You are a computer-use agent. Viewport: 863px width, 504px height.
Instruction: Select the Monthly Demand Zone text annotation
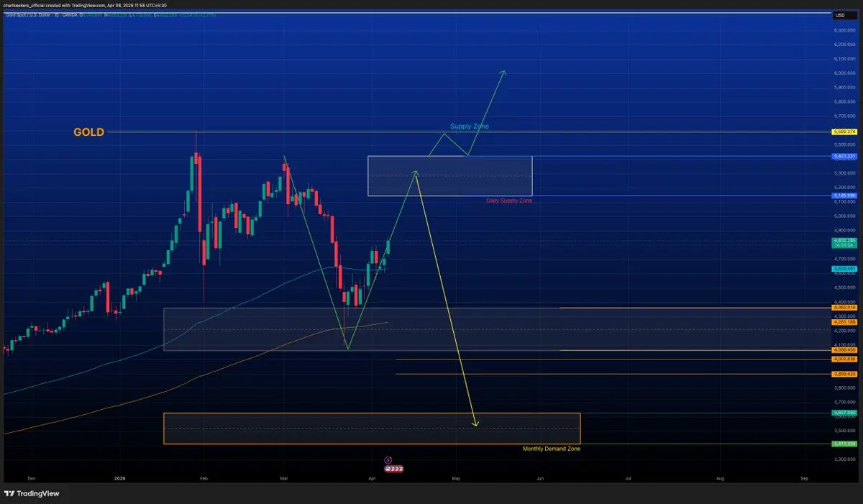point(551,449)
